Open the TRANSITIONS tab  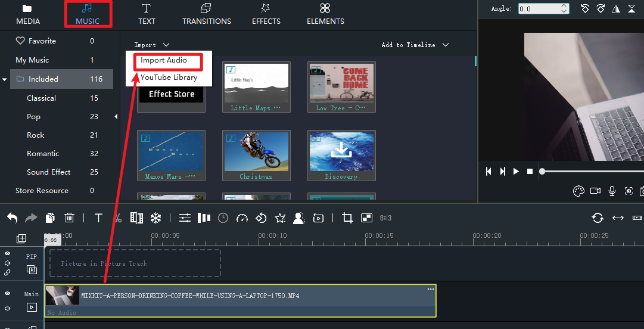click(x=207, y=14)
